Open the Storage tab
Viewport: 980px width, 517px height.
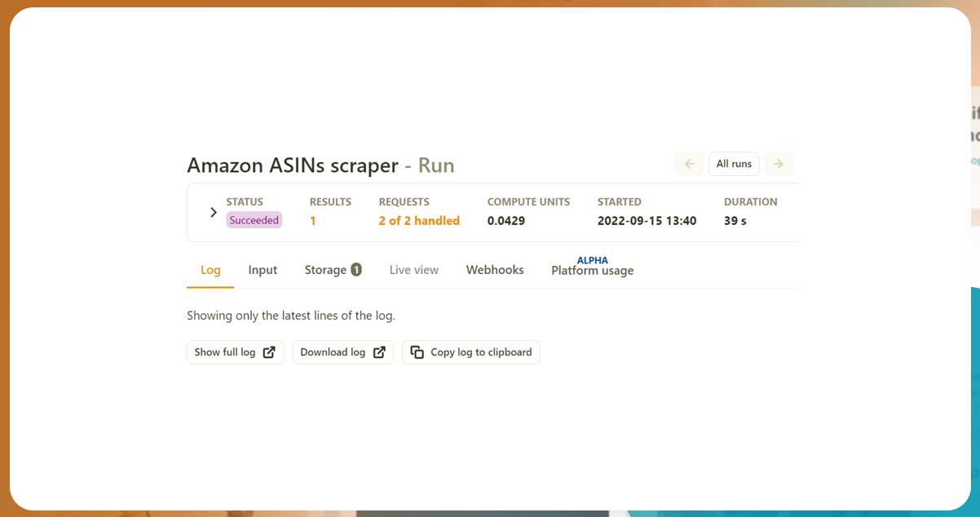click(325, 269)
